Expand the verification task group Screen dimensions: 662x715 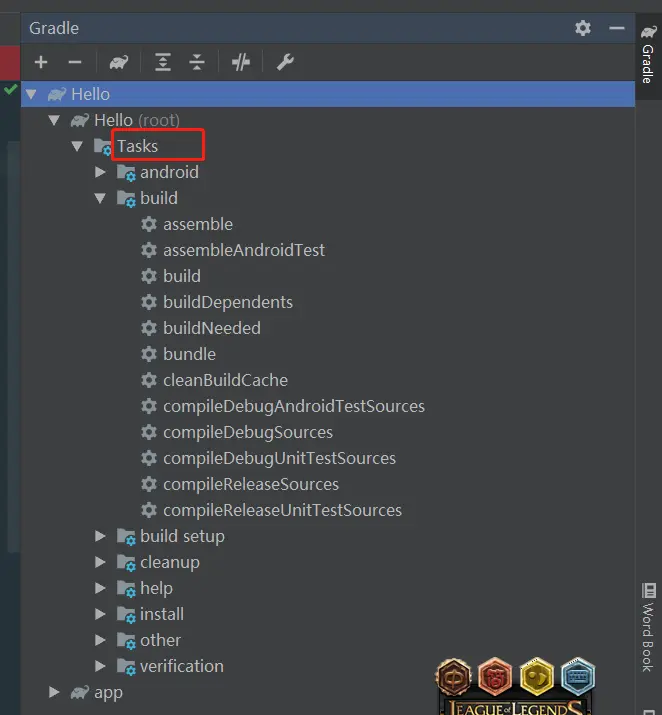(x=100, y=666)
